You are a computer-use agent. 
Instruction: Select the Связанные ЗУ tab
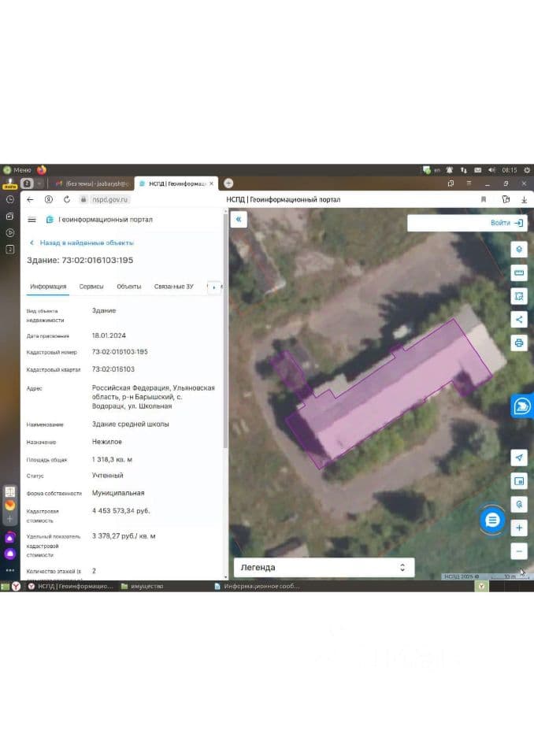point(173,287)
